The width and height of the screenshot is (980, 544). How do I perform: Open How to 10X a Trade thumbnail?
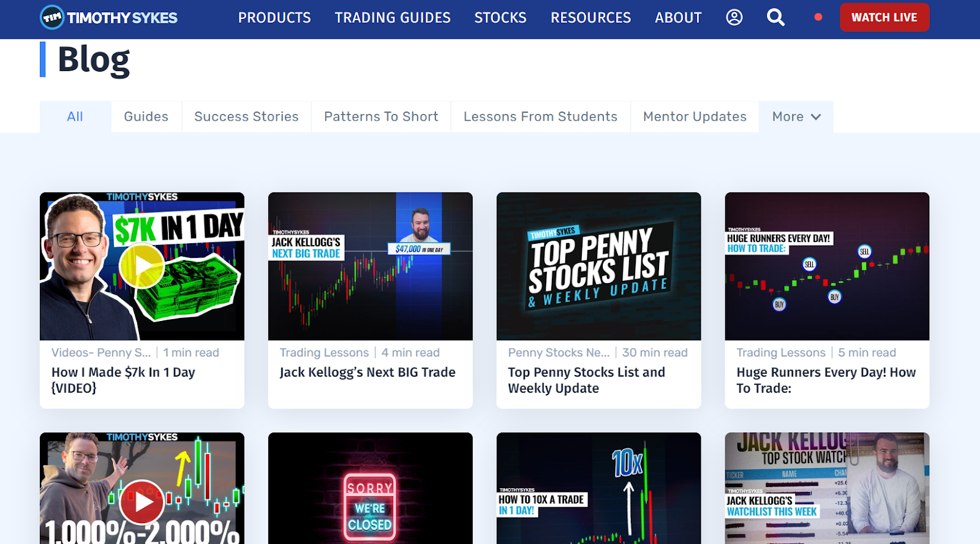[599, 488]
